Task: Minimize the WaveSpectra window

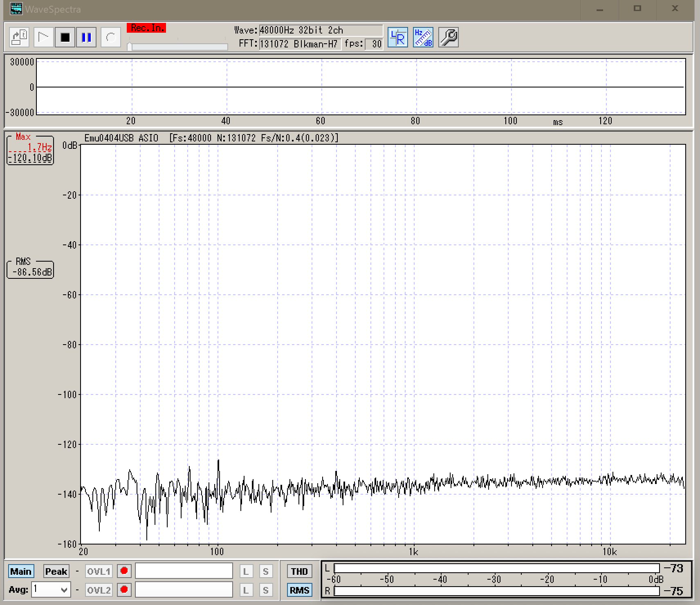Action: (600, 9)
